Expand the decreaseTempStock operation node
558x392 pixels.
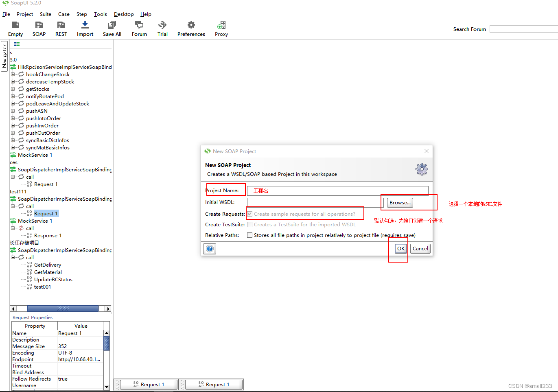point(13,81)
